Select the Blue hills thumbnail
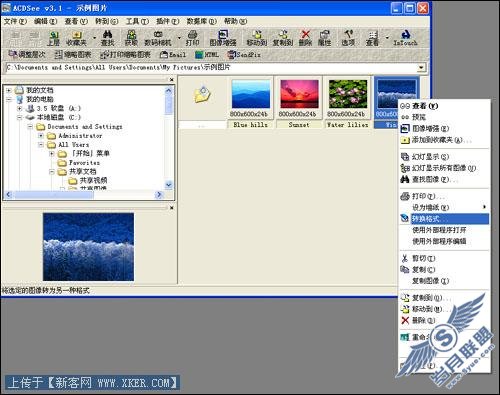The height and width of the screenshot is (395, 500). 251,102
